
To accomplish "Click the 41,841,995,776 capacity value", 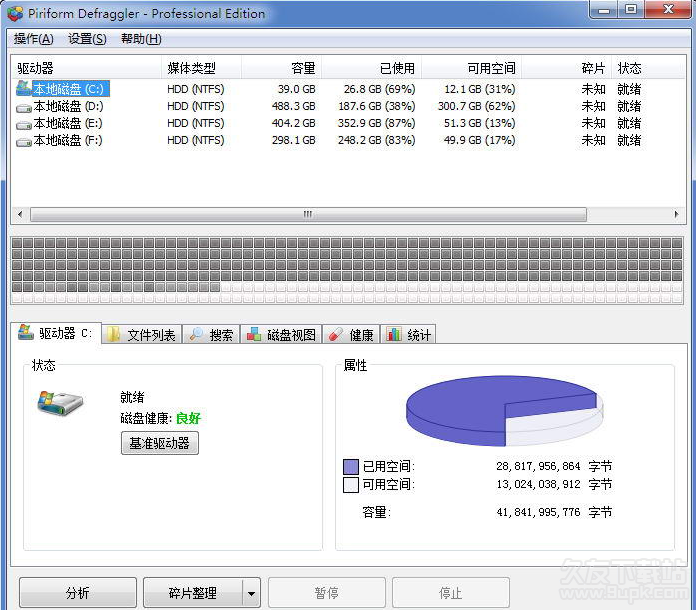I will pos(538,512).
